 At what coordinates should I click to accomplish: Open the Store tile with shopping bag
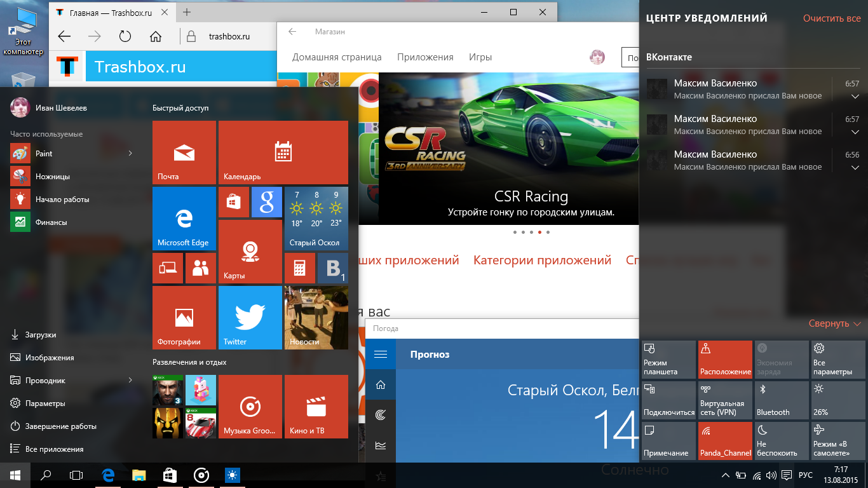tap(234, 202)
